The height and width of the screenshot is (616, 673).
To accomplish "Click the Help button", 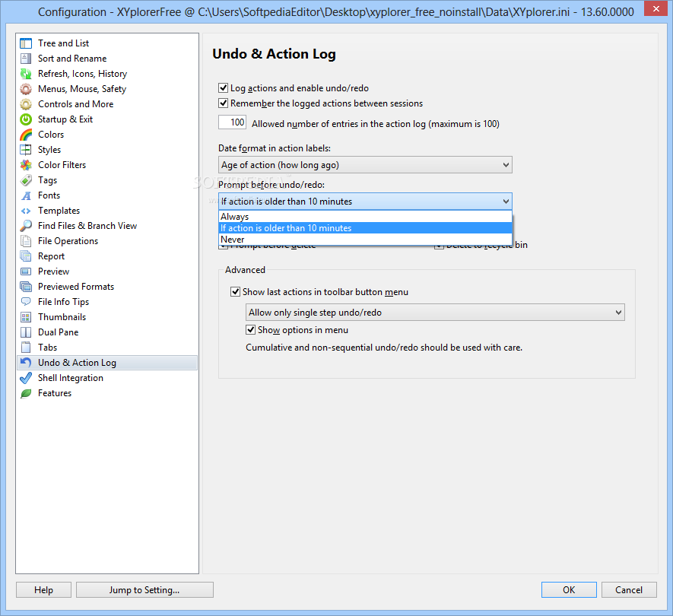I will coord(44,590).
